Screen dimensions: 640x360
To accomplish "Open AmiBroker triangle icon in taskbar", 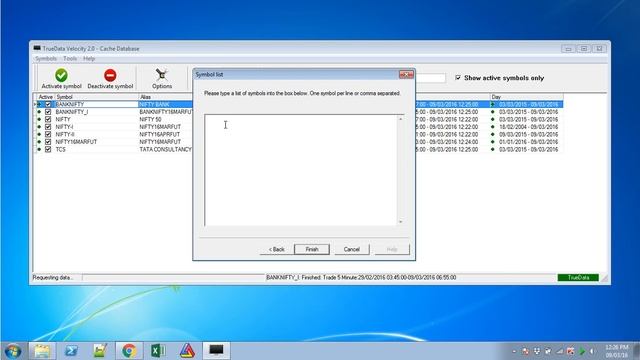I will coord(187,351).
